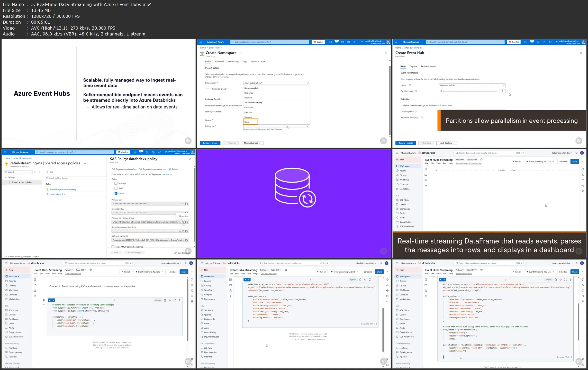Open kebab menu of eventSchema cell
This screenshot has width=588, height=370.
(x=179, y=300)
